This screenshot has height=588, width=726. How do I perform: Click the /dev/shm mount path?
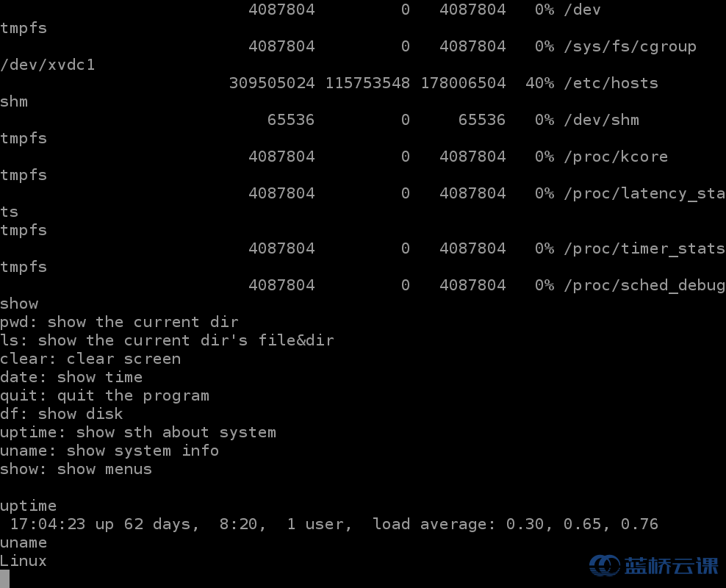[x=601, y=120]
